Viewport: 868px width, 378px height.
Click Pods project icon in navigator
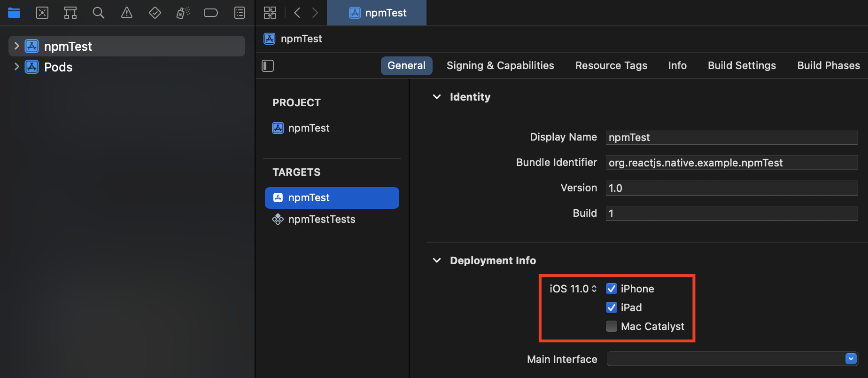pyautogui.click(x=32, y=67)
